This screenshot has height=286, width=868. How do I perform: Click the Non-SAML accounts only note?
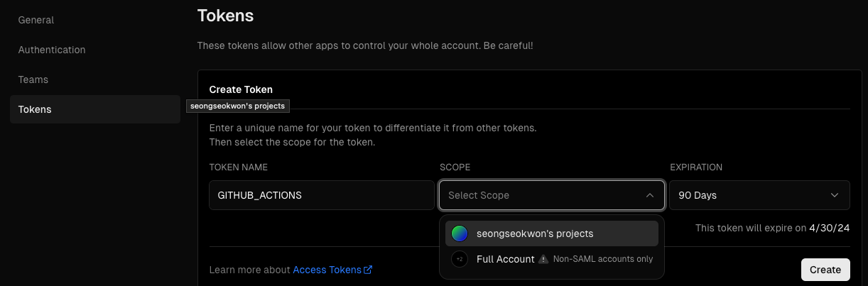click(603, 259)
